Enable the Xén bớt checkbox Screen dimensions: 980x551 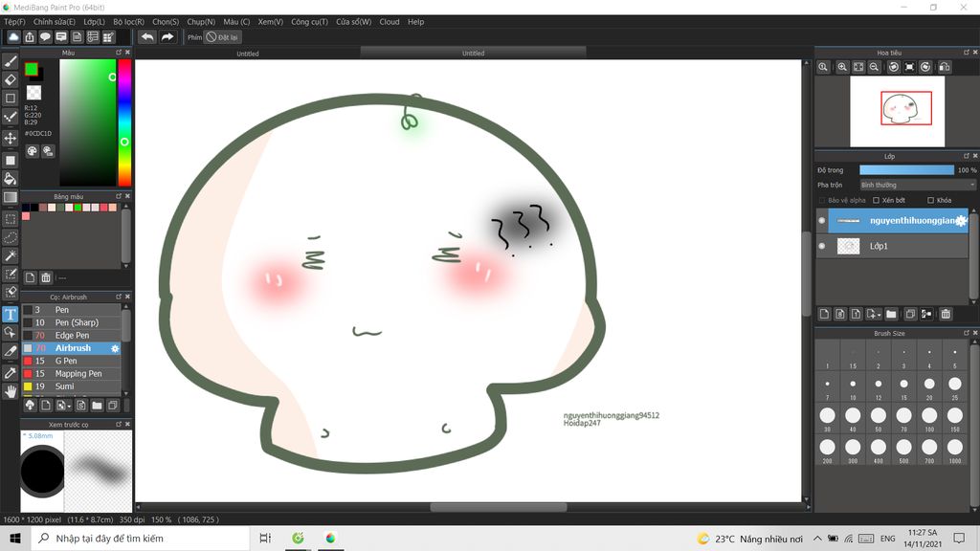877,201
